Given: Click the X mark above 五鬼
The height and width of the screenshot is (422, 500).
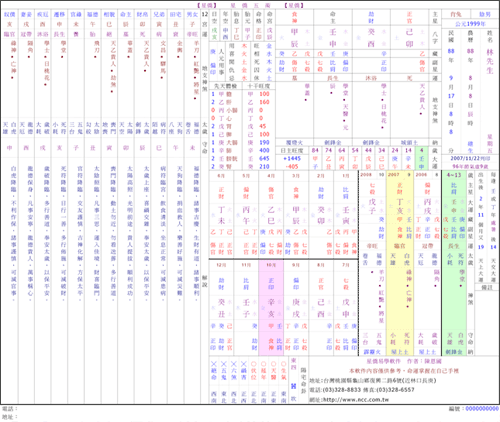Looking at the screenshot, I should 224,364.
